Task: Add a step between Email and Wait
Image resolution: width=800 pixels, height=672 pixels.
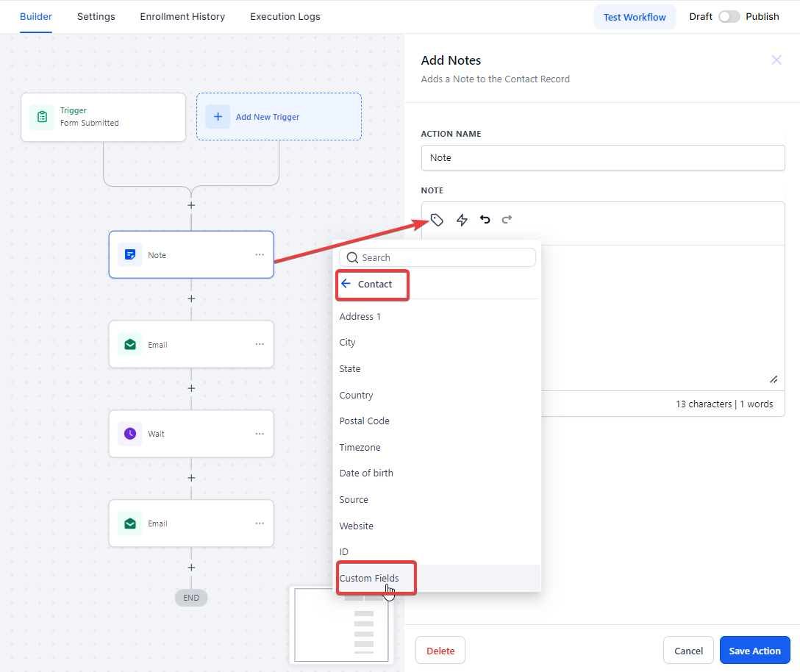Action: [x=191, y=388]
